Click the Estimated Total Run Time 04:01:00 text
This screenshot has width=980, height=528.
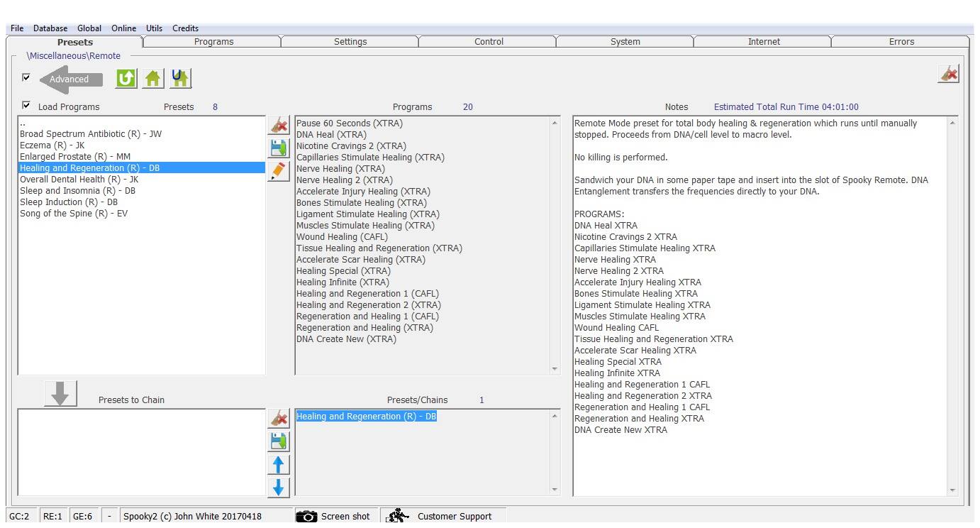786,107
